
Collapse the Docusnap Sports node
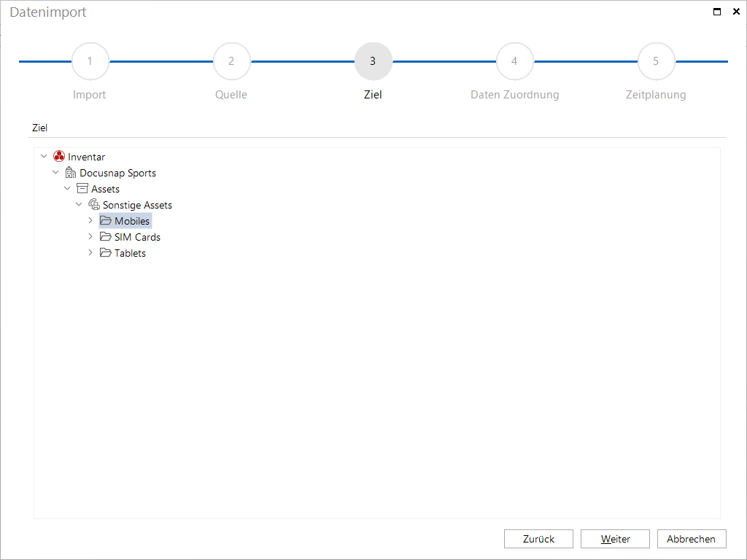pyautogui.click(x=55, y=172)
